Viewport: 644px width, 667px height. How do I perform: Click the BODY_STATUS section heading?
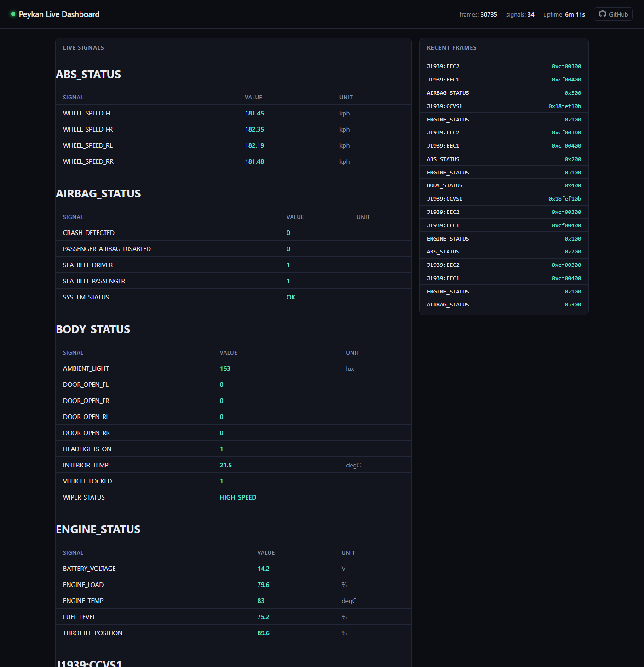(93, 329)
